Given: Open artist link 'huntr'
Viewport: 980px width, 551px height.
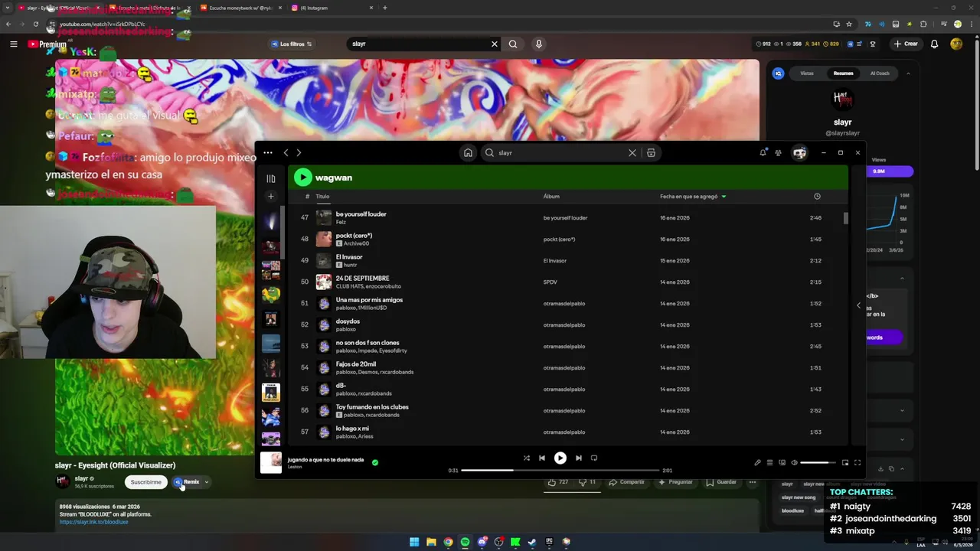Looking at the screenshot, I should point(351,265).
